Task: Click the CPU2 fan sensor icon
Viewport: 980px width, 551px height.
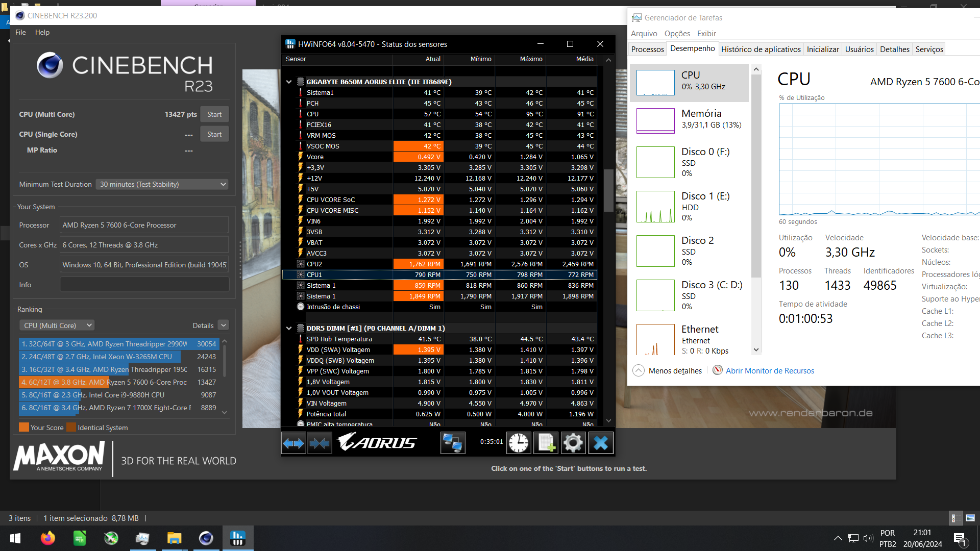Action: click(x=301, y=264)
